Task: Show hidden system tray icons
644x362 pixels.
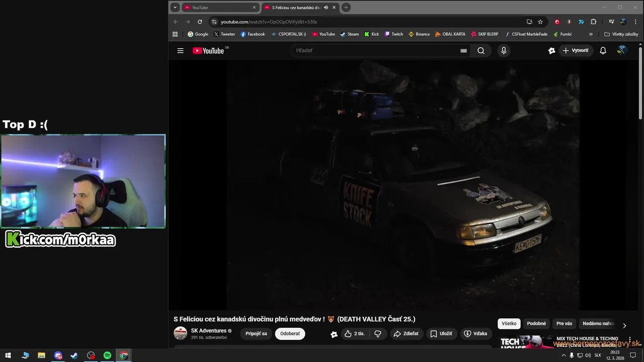Action: (x=563, y=355)
